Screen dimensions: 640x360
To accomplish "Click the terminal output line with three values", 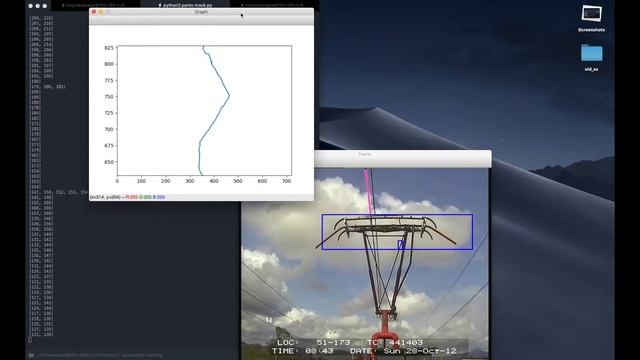I will 47,87.
